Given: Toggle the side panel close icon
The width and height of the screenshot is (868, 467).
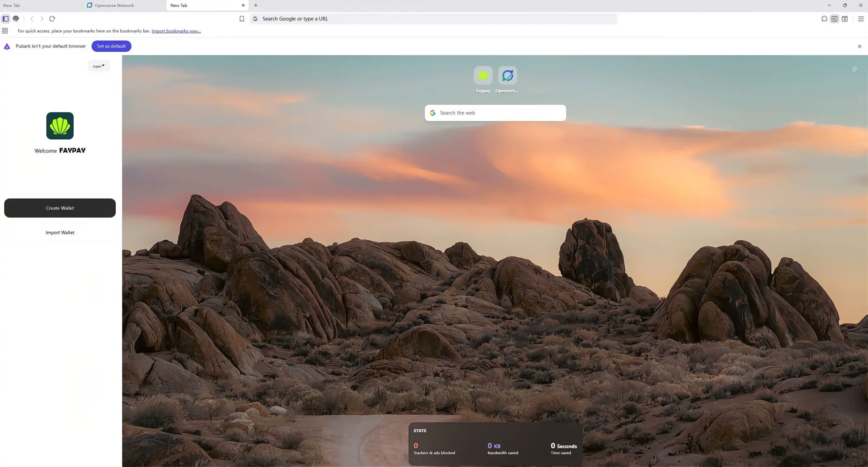Looking at the screenshot, I should point(834,19).
